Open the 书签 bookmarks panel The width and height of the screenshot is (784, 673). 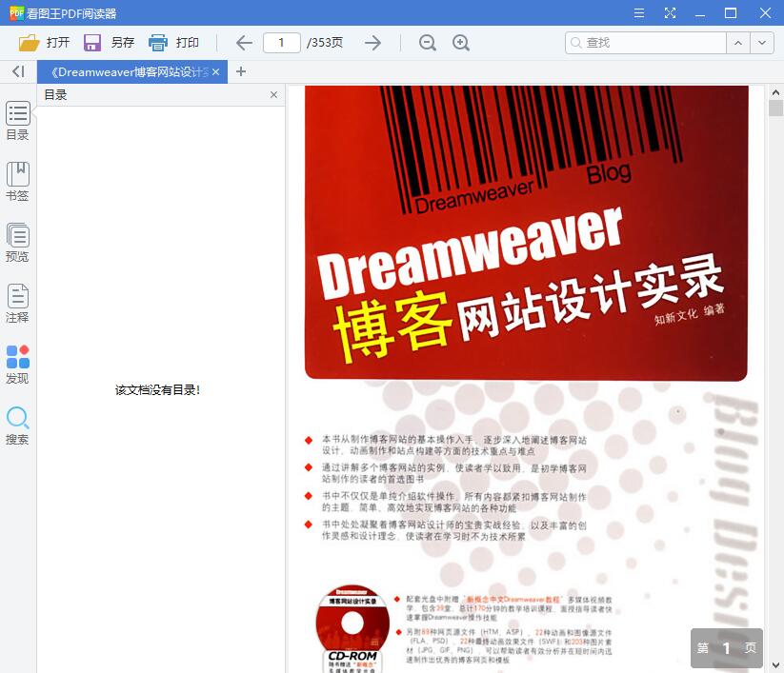(x=17, y=182)
